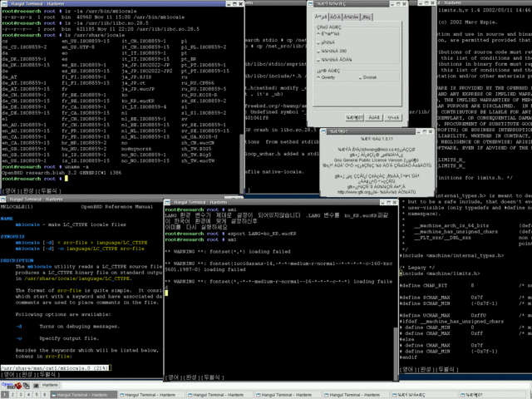Click the 'export LANG=ko_KR.eucKR' command line
Viewport: 532px width, 399px height.
pos(262,234)
